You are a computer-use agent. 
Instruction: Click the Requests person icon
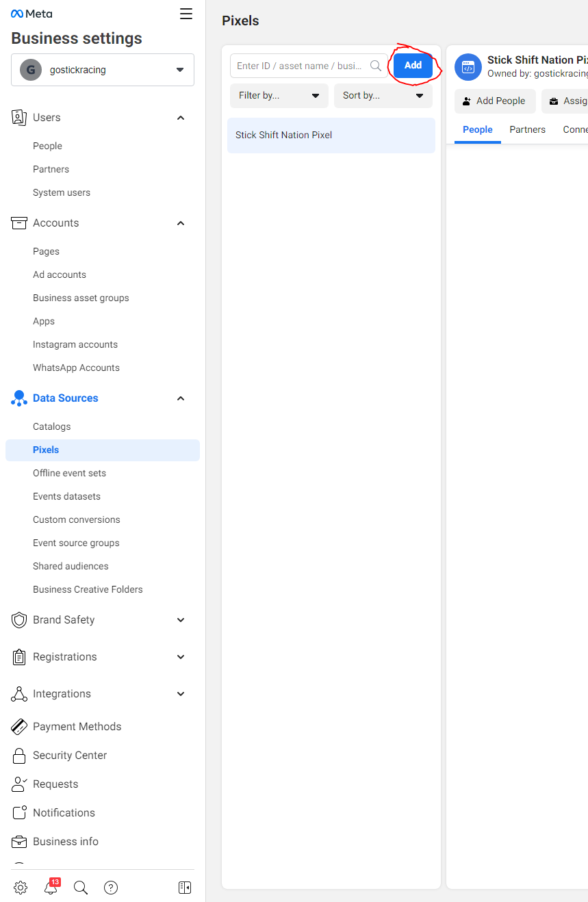click(19, 784)
